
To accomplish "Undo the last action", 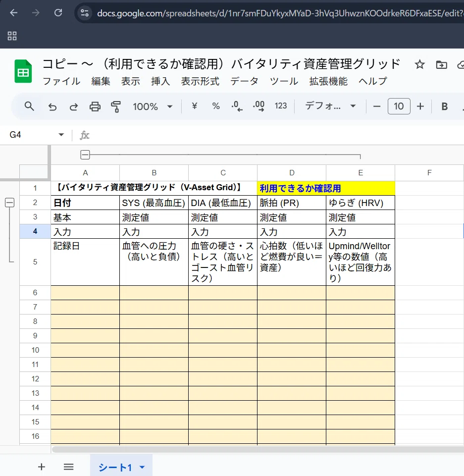I will [x=52, y=106].
